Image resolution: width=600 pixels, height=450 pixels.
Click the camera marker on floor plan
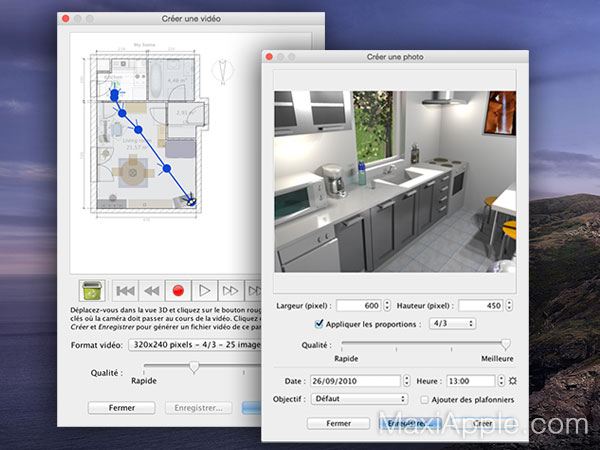point(188,203)
